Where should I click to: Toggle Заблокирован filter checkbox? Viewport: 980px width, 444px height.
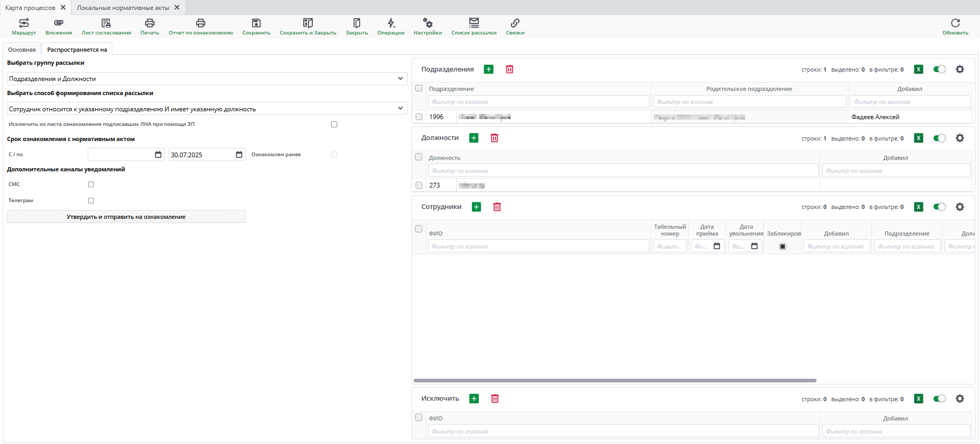[x=783, y=247]
